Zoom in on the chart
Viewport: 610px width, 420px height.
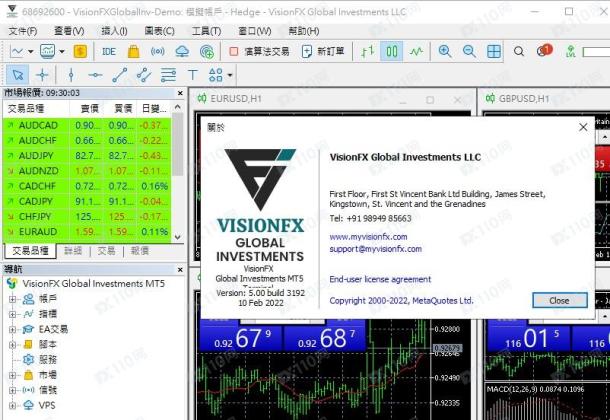[445, 51]
